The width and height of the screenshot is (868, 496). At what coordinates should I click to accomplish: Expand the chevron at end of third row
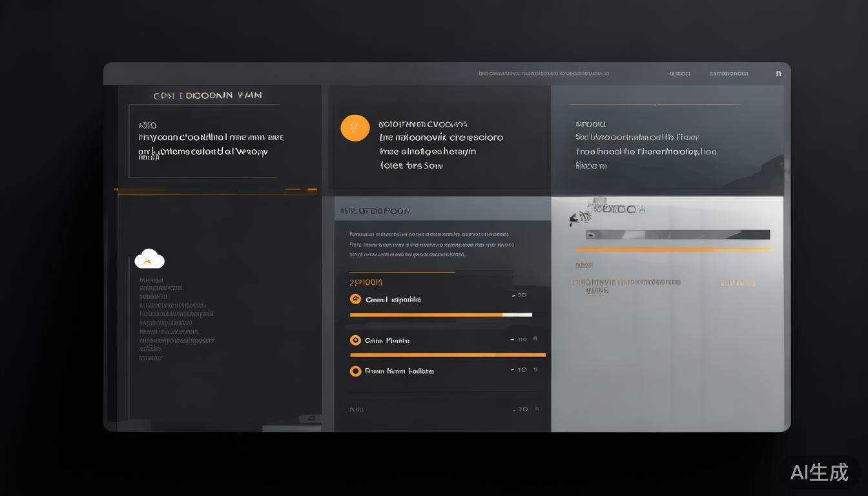click(535, 370)
